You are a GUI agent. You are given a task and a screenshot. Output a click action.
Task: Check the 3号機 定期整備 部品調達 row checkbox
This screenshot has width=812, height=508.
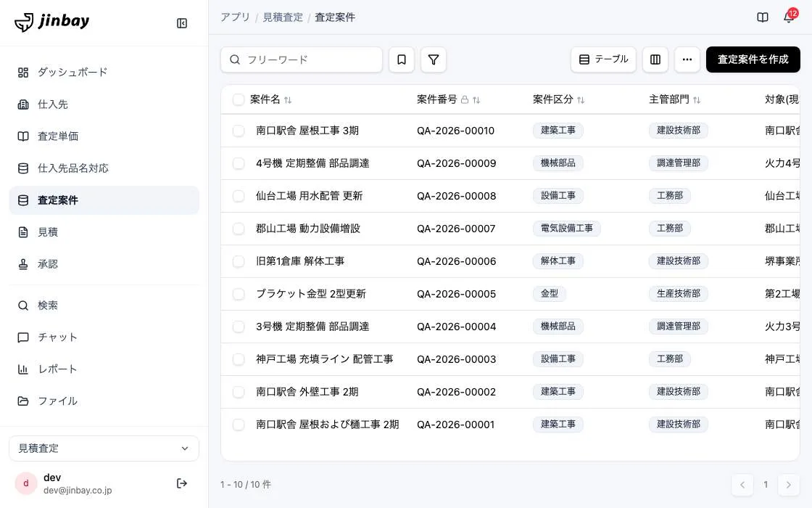(x=239, y=327)
